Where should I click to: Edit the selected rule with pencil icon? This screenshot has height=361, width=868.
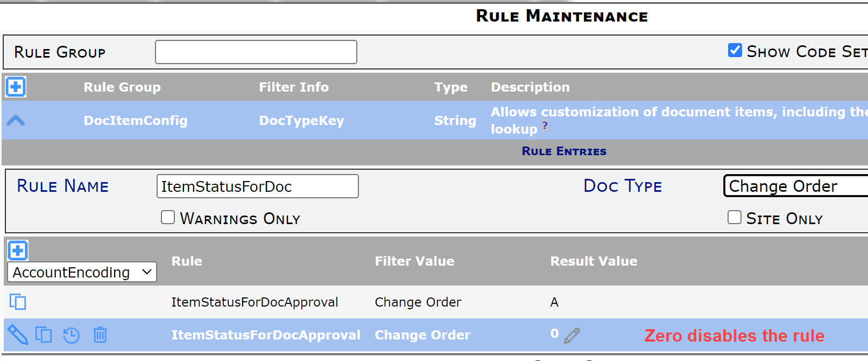(17, 335)
